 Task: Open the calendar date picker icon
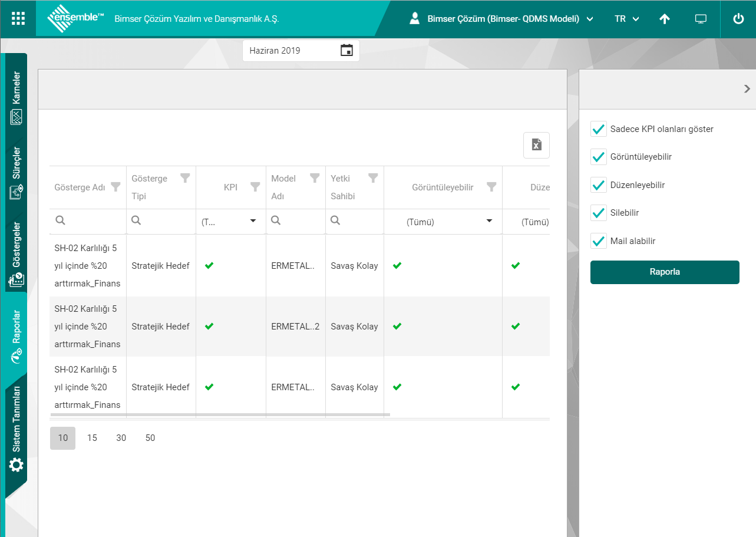pyautogui.click(x=346, y=51)
